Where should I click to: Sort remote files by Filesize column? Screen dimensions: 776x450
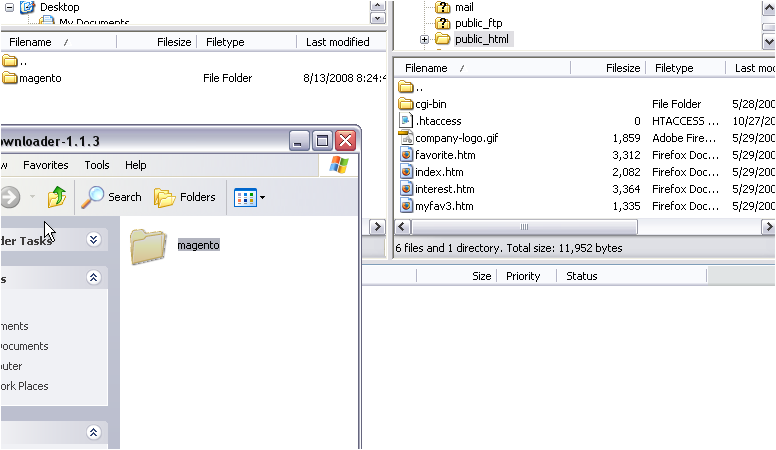(622, 68)
